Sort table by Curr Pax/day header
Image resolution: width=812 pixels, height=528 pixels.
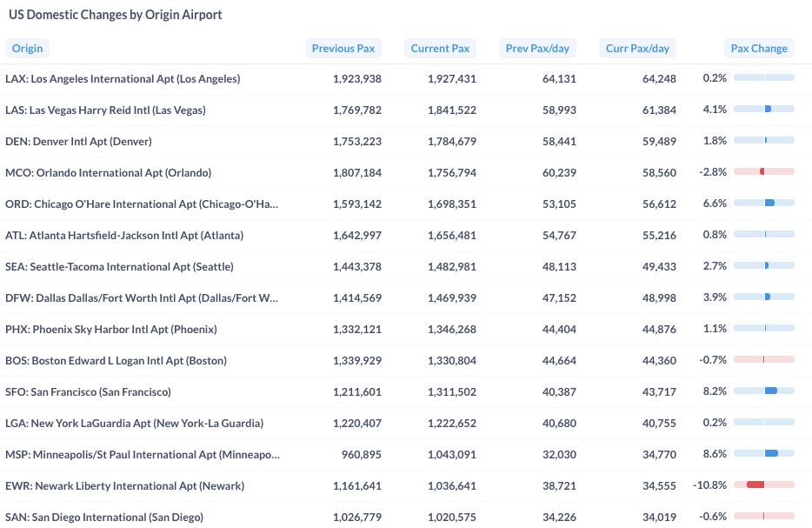(637, 48)
